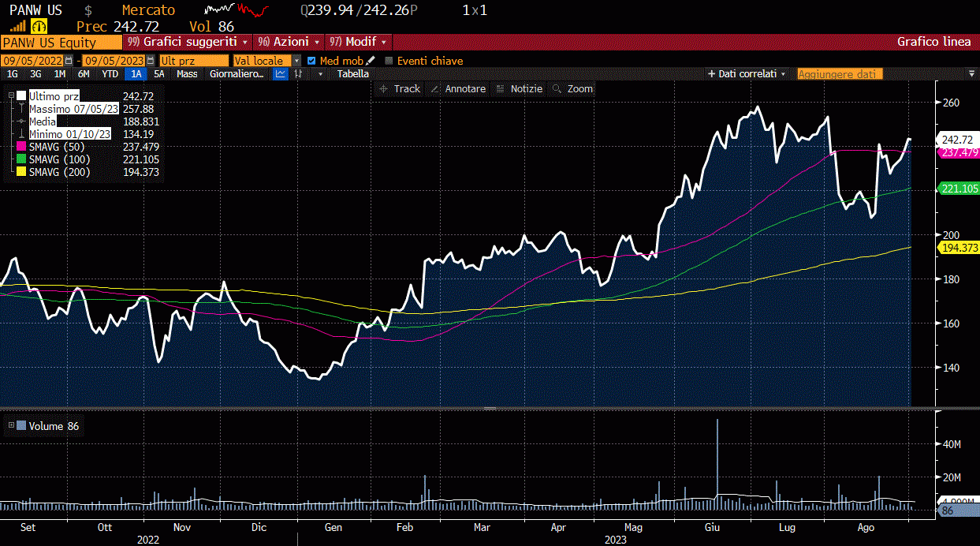Select the Mass maximum range tab
The image size is (980, 546).
(187, 74)
